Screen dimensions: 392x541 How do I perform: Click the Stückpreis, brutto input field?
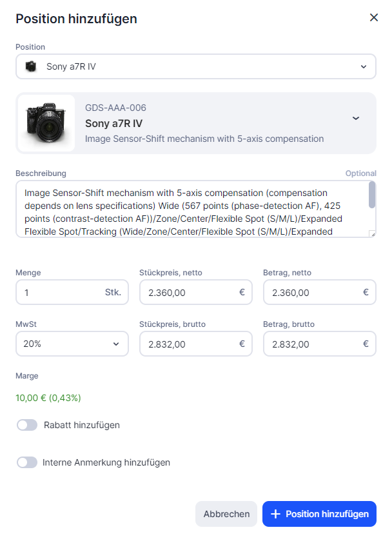click(195, 344)
